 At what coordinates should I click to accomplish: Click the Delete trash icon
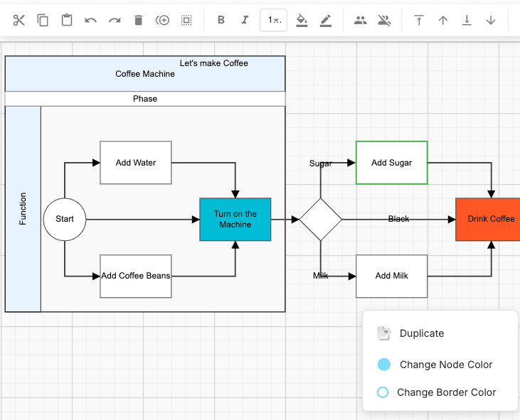(139, 20)
